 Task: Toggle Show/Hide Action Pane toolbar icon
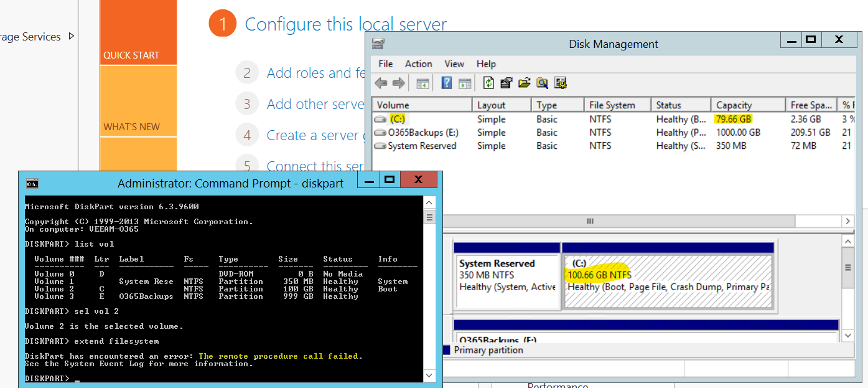coord(464,83)
